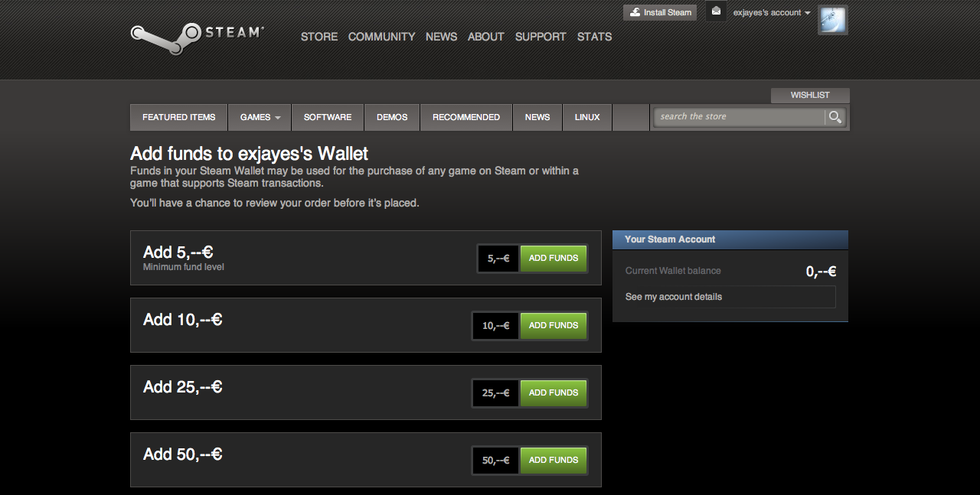
Task: Select the Featured Items tab
Action: click(179, 117)
